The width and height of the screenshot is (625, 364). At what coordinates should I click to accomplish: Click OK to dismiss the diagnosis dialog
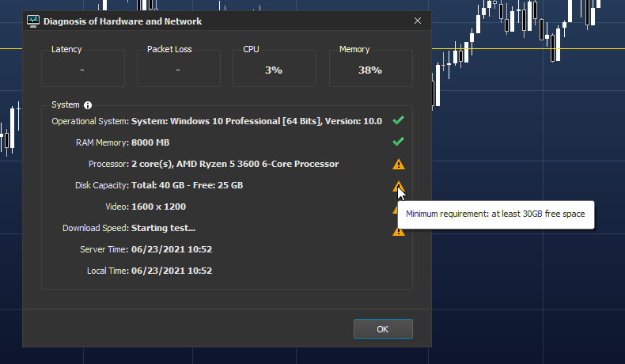(383, 329)
